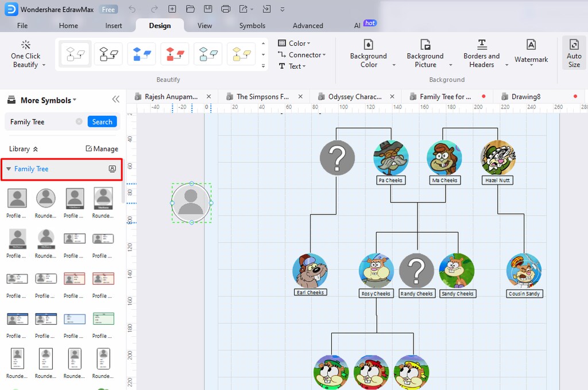Image resolution: width=588 pixels, height=390 pixels.
Task: Click the Manage library link
Action: pyautogui.click(x=102, y=149)
